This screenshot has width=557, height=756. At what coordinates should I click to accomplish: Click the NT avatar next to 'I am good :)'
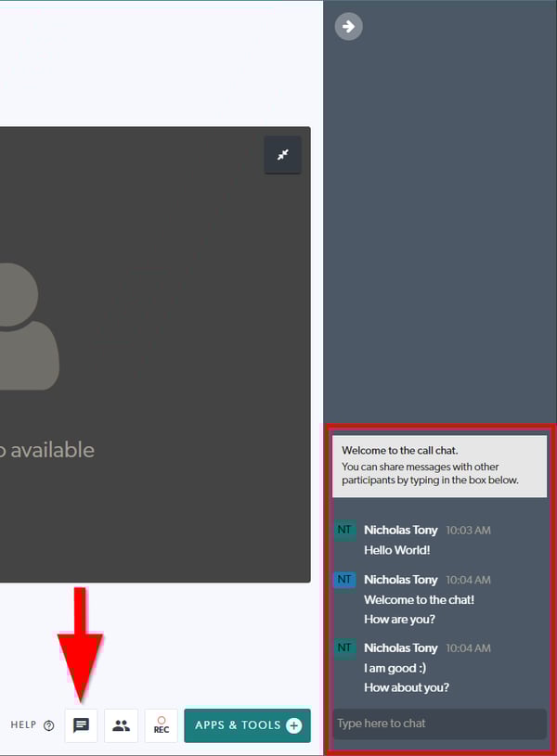coord(344,648)
